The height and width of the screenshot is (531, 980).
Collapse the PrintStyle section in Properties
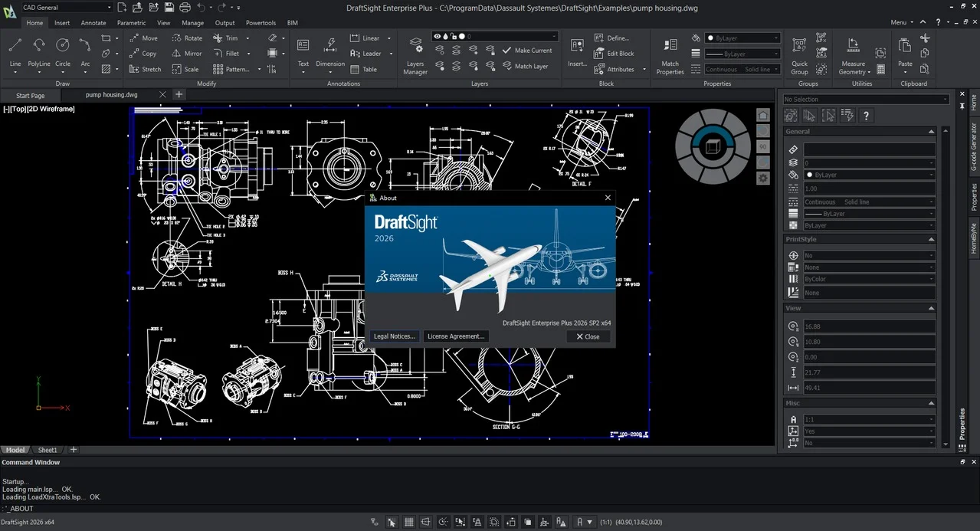[931, 239]
